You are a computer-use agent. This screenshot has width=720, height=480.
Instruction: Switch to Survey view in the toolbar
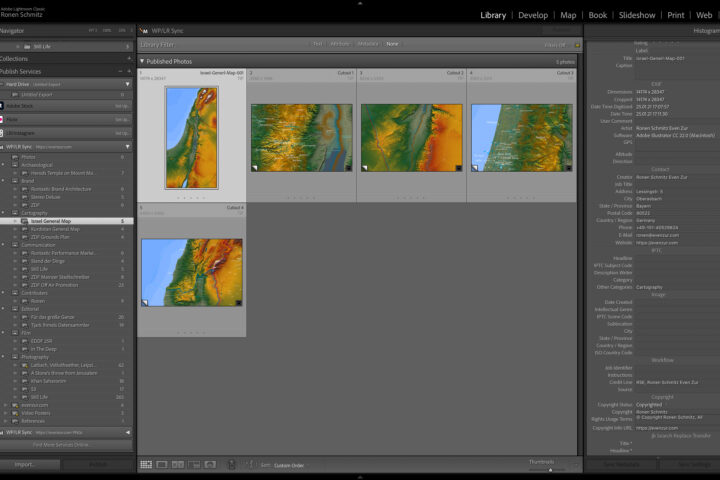(x=194, y=465)
